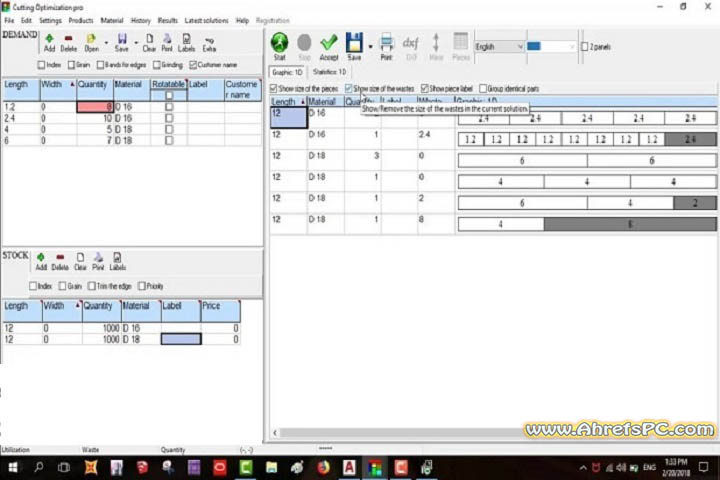
Task: Open the Products menu
Action: click(x=81, y=21)
